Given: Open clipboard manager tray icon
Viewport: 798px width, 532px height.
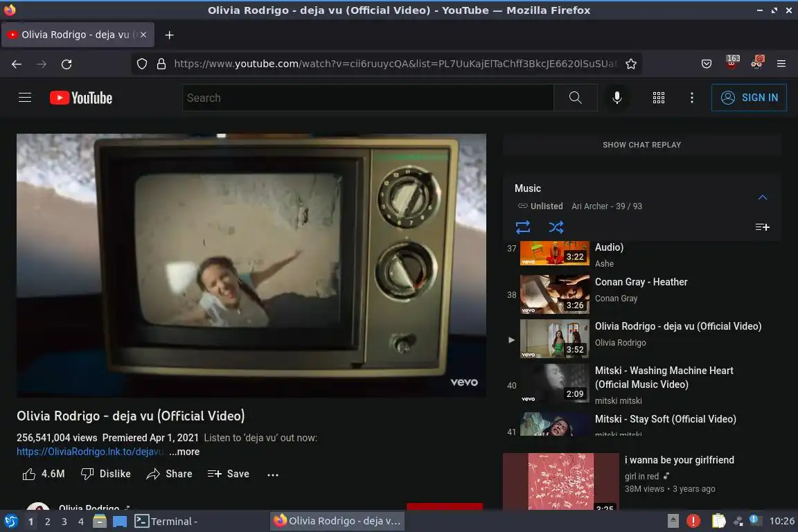Looking at the screenshot, I should click(x=718, y=521).
